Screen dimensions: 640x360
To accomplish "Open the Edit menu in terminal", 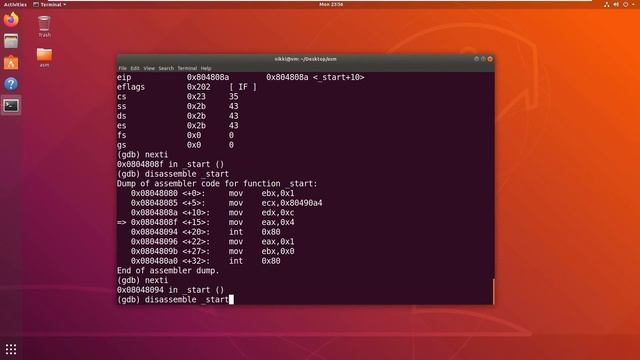I will click(x=135, y=68).
